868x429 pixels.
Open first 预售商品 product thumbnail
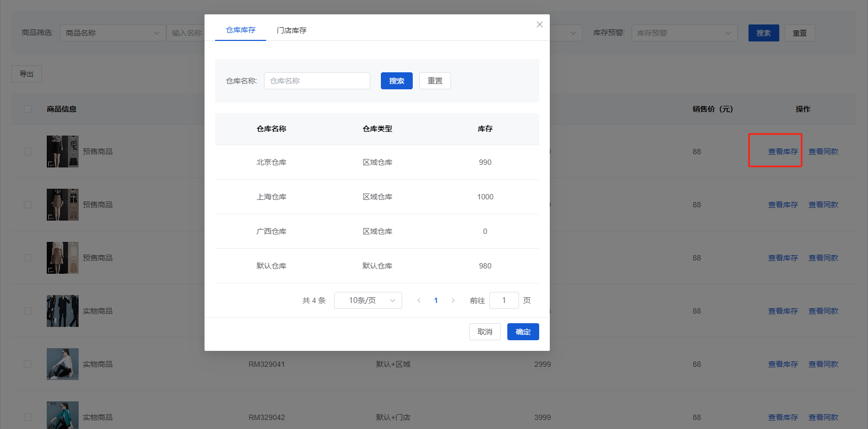[x=63, y=152]
